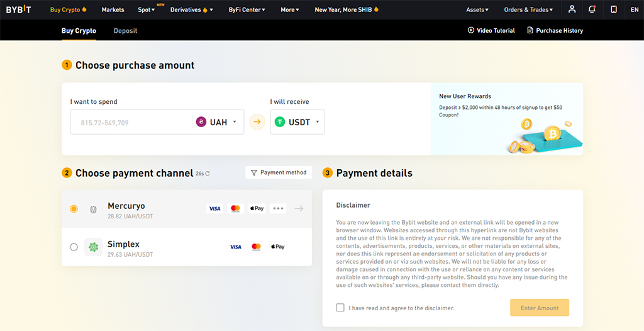Expand the Derivatives menu
Image resolution: width=644 pixels, height=331 pixels.
coord(191,9)
